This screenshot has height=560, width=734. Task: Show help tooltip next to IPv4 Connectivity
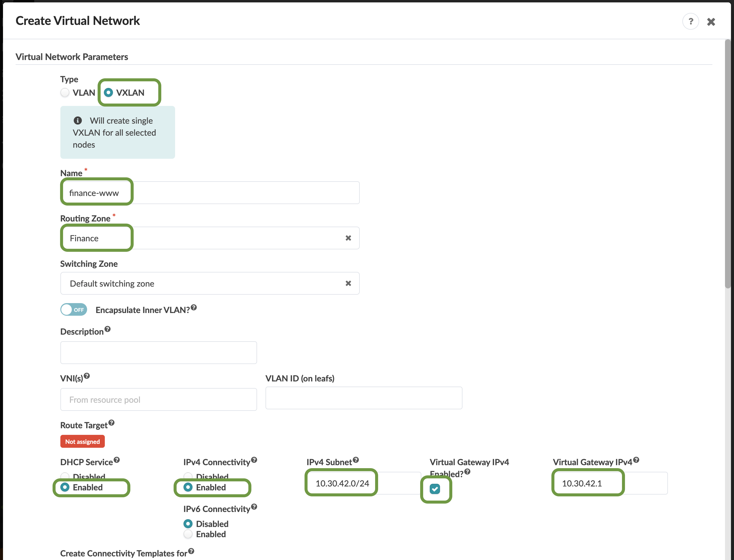pos(254,460)
